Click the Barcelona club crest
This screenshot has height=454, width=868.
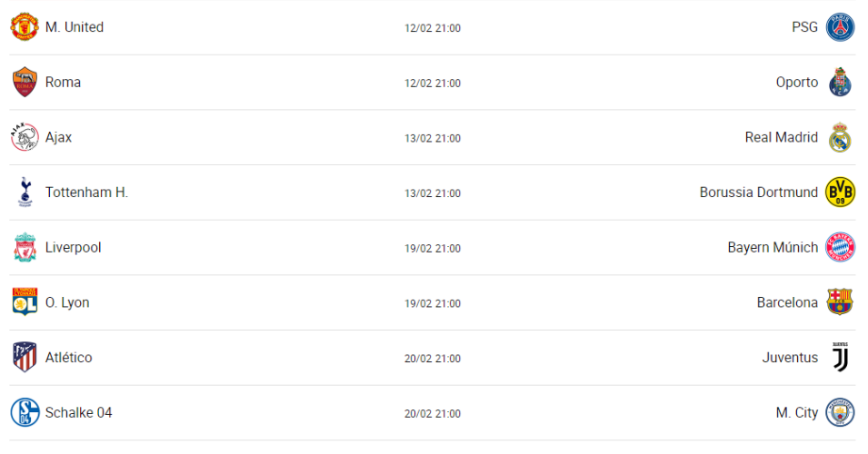840,302
